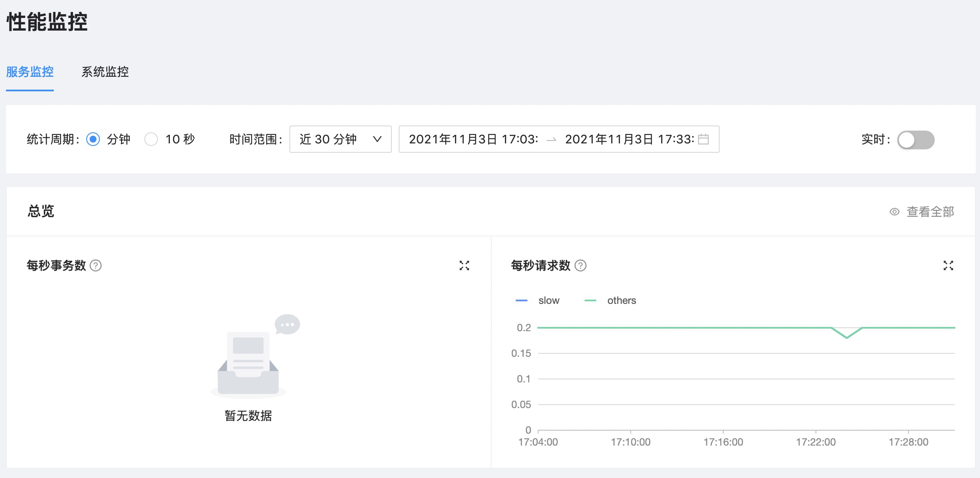Viewport: 980px width, 478px height.
Task: Click help icon beside 每秒请求数
Action: pos(580,265)
